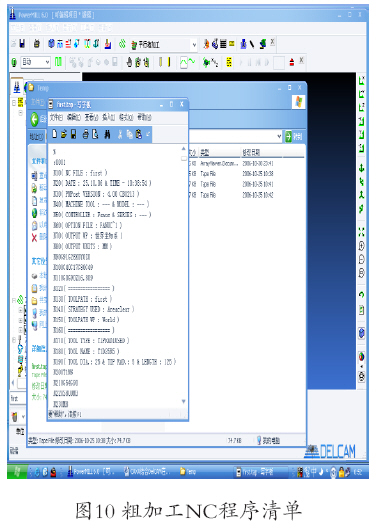Open the 插入 menu in WordPad
Image resolution: width=377 pixels, height=528 pixels.
pyautogui.click(x=109, y=117)
